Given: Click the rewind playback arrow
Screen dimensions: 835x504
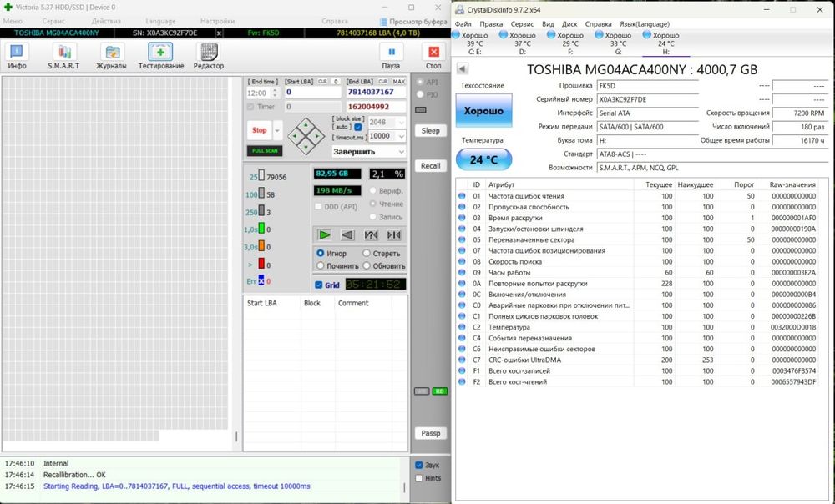Looking at the screenshot, I should (347, 234).
